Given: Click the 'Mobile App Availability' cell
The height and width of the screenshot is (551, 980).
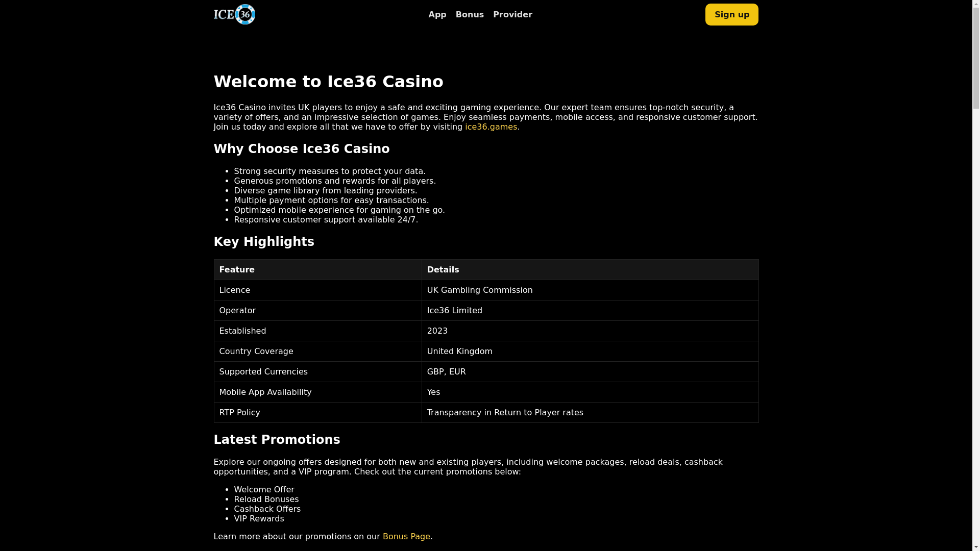Looking at the screenshot, I should coord(317,392).
